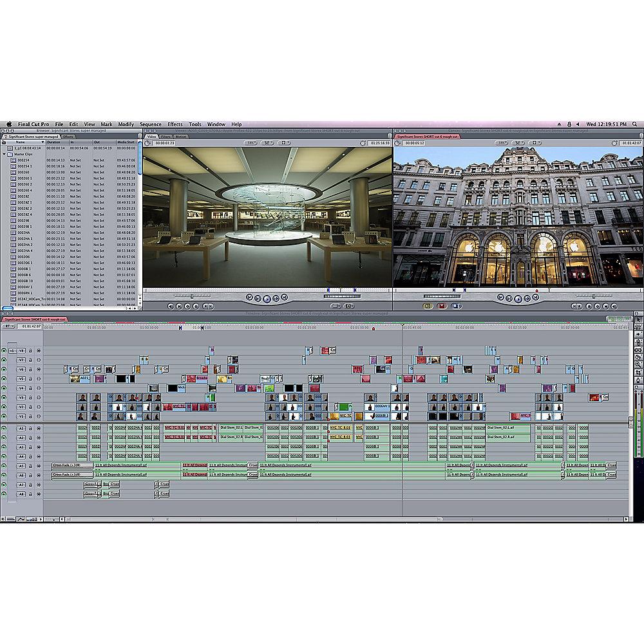Click the eject icon in the menu bar
The width and height of the screenshot is (644, 644).
coord(559,124)
